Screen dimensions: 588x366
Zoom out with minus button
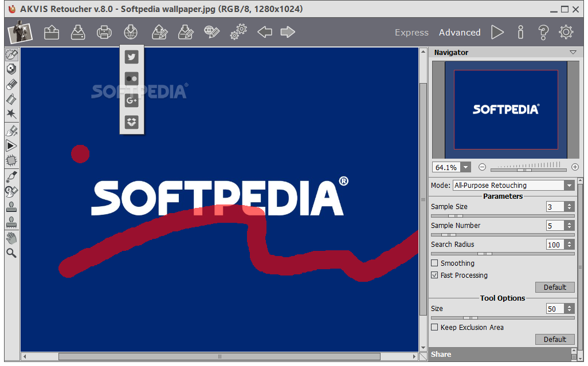click(482, 167)
